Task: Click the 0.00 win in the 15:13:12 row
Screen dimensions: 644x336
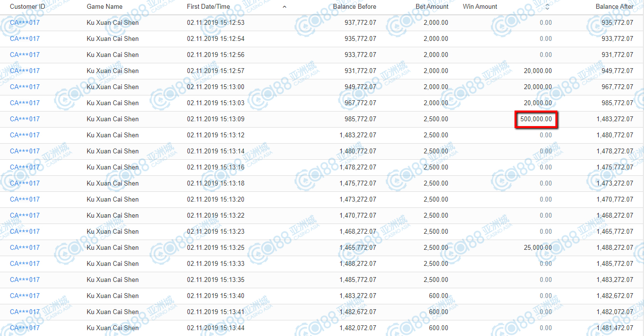Action: [x=546, y=135]
